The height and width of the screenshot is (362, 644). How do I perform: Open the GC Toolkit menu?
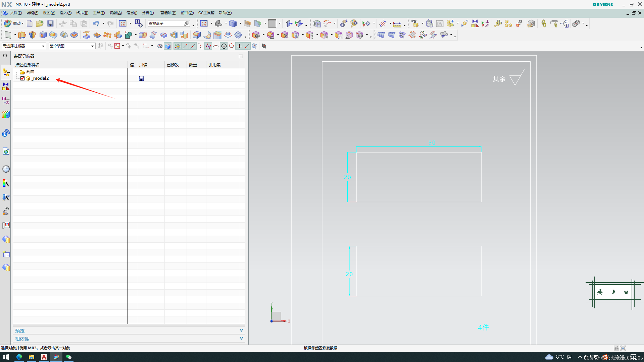point(206,13)
